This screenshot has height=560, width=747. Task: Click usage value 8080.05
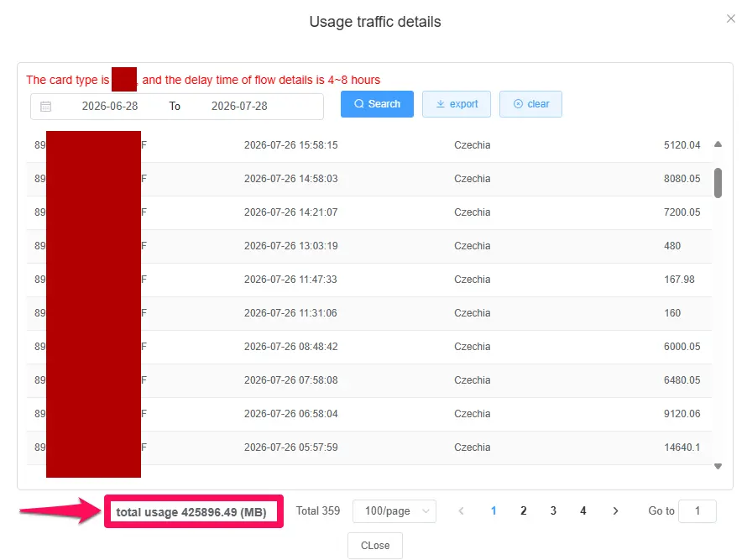point(682,179)
